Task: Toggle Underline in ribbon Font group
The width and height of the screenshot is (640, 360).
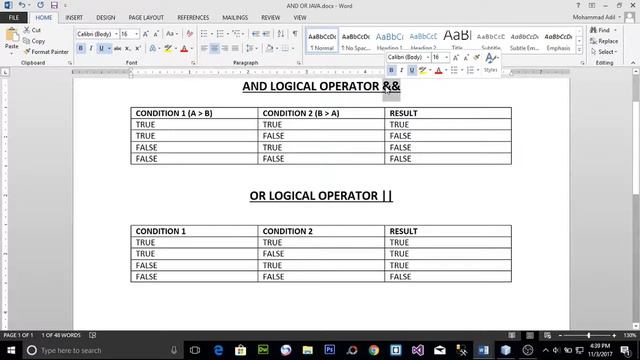Action: 101,49
